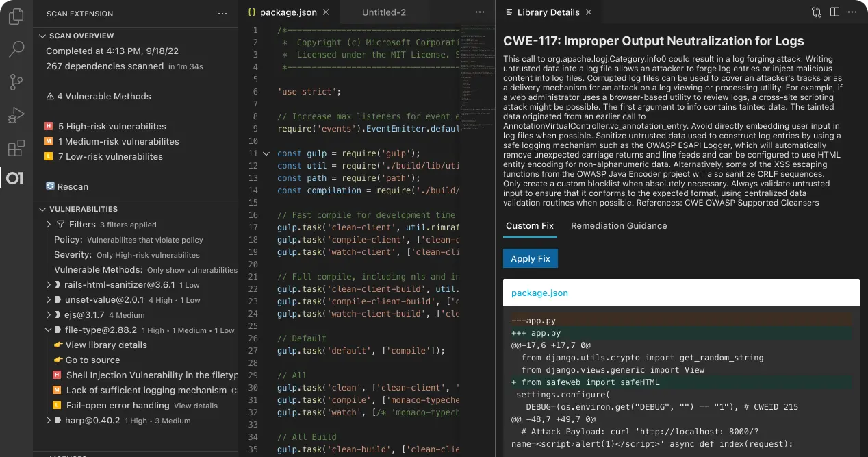Open the Source Control view
Image resolution: width=868 pixels, height=457 pixels.
tap(16, 83)
